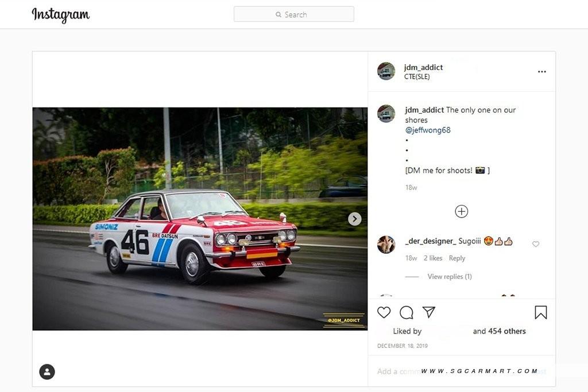Click the Instagram logo
The width and height of the screenshot is (588, 392).
tap(60, 15)
